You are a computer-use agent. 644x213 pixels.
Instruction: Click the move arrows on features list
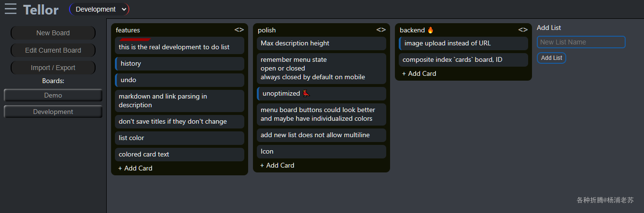[x=239, y=30]
